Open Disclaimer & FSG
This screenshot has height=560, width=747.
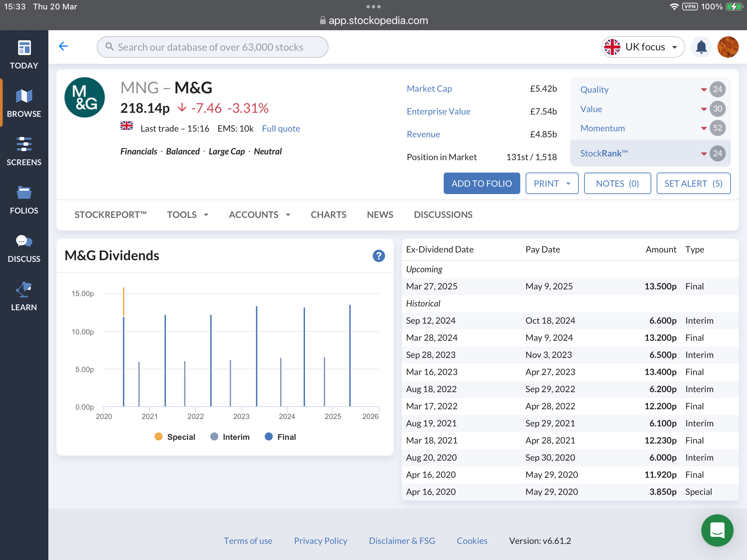[x=401, y=541]
